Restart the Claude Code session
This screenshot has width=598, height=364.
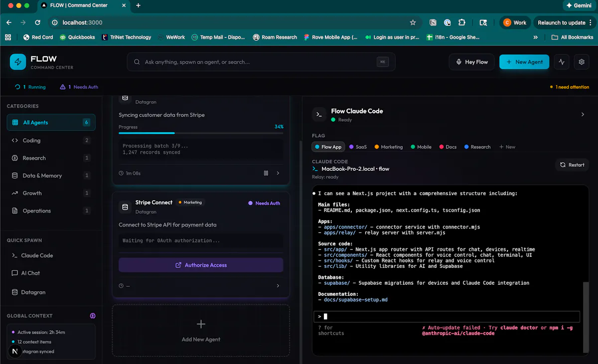point(572,165)
